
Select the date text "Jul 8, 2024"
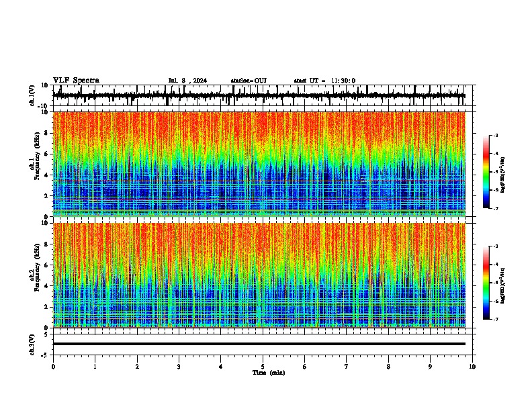point(187,81)
